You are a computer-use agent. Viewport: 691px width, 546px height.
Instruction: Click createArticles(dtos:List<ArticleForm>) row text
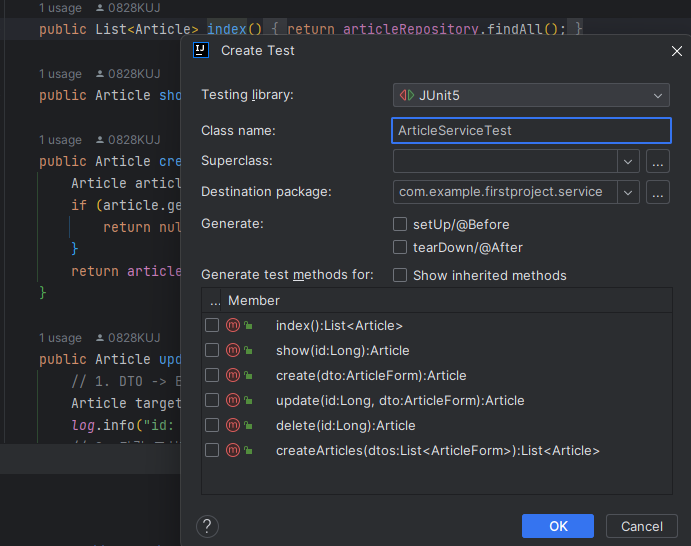[x=438, y=450]
